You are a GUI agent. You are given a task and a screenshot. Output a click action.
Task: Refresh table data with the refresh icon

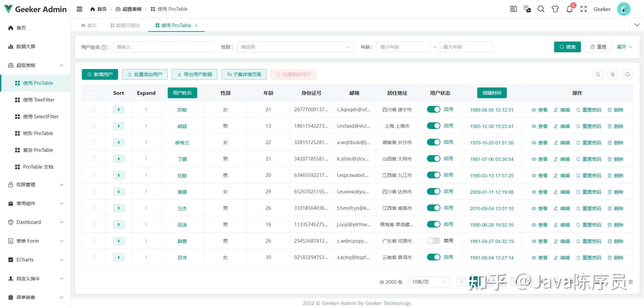coord(598,74)
